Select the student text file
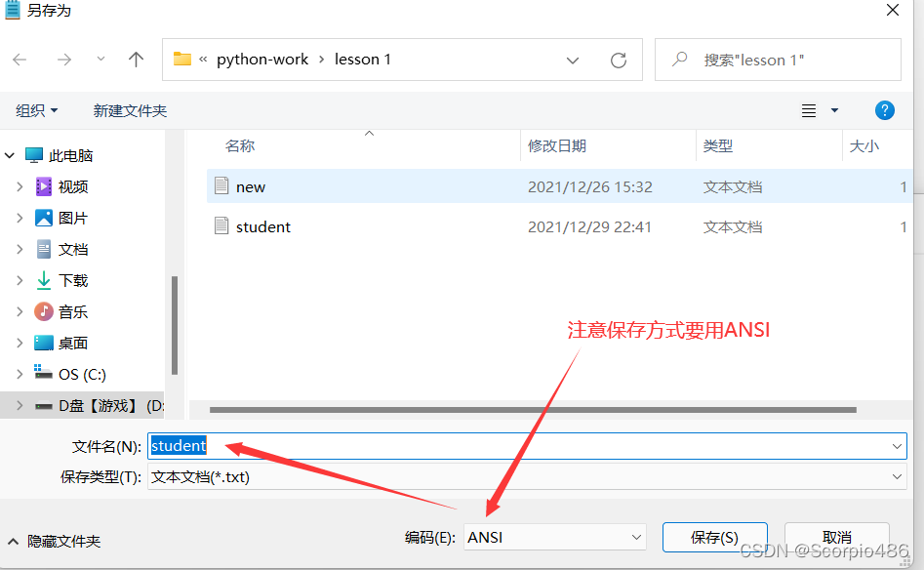 [x=559, y=227]
